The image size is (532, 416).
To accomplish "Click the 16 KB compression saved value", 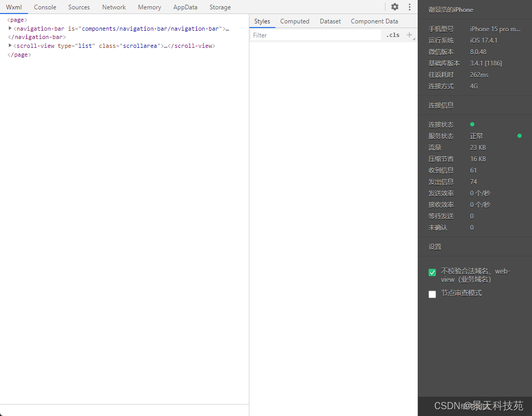I will click(x=478, y=159).
